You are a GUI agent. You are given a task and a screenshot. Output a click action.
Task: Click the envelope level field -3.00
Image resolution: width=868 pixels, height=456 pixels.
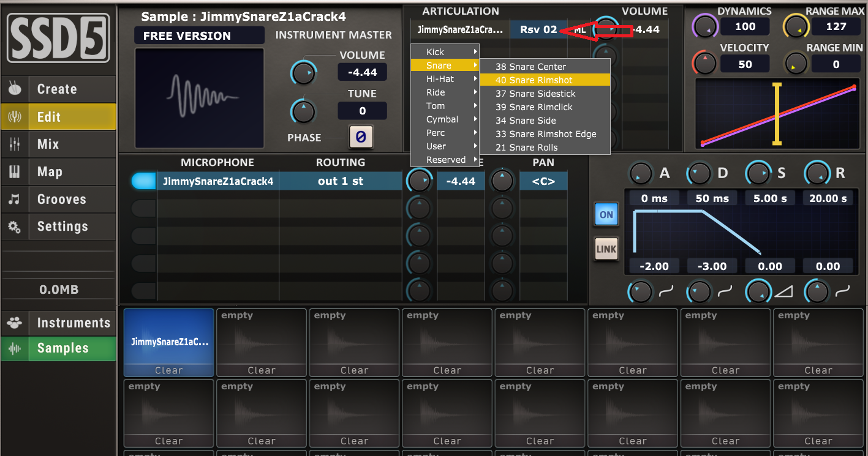(712, 266)
